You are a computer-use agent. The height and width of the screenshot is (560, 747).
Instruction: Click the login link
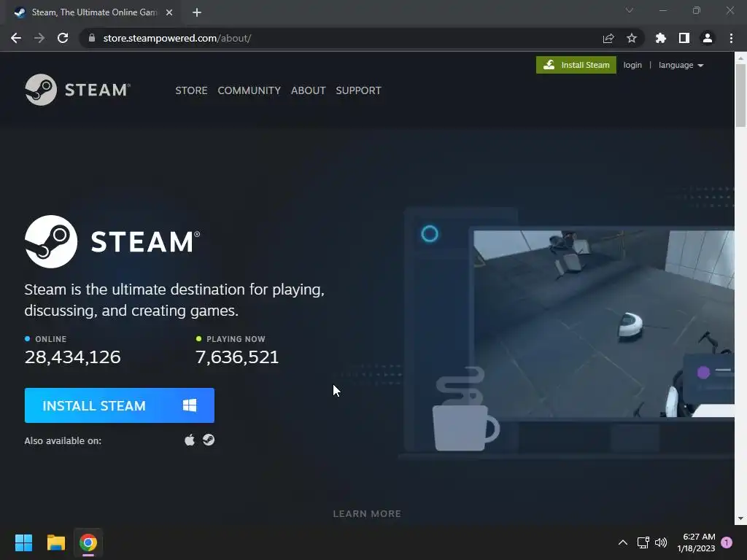(x=632, y=65)
